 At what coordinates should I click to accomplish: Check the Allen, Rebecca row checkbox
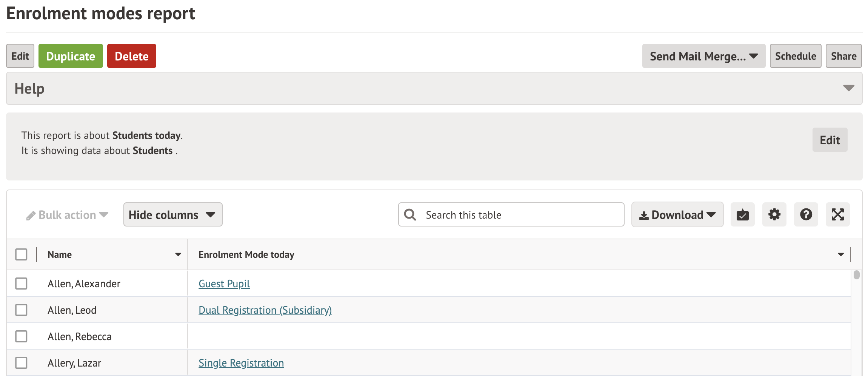tap(22, 336)
